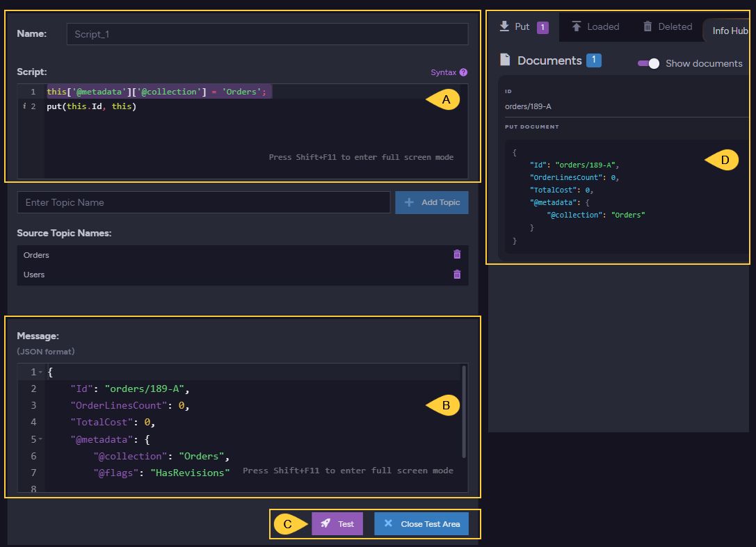Click "TotalCost": 0 in put document result
756x547 pixels.
coord(561,190)
